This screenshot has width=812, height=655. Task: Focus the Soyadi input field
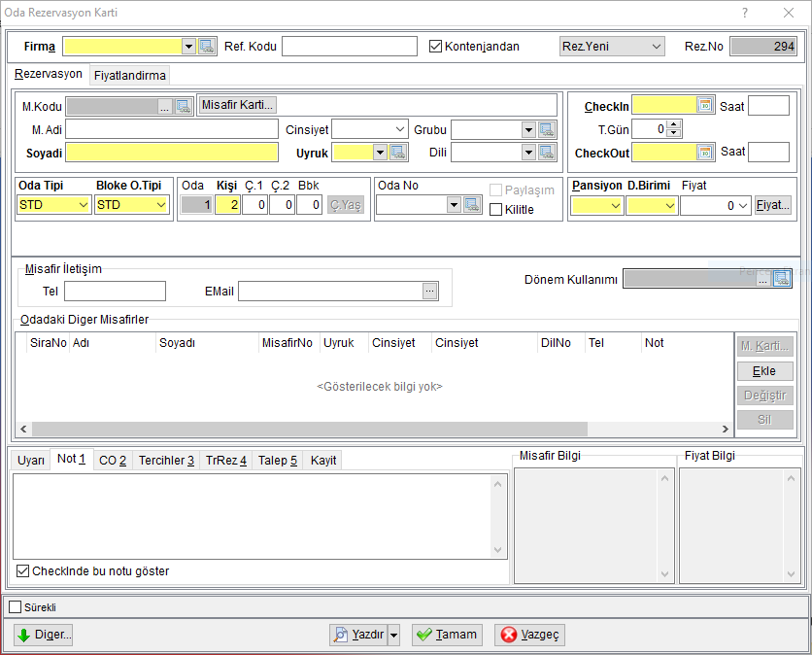[172, 153]
